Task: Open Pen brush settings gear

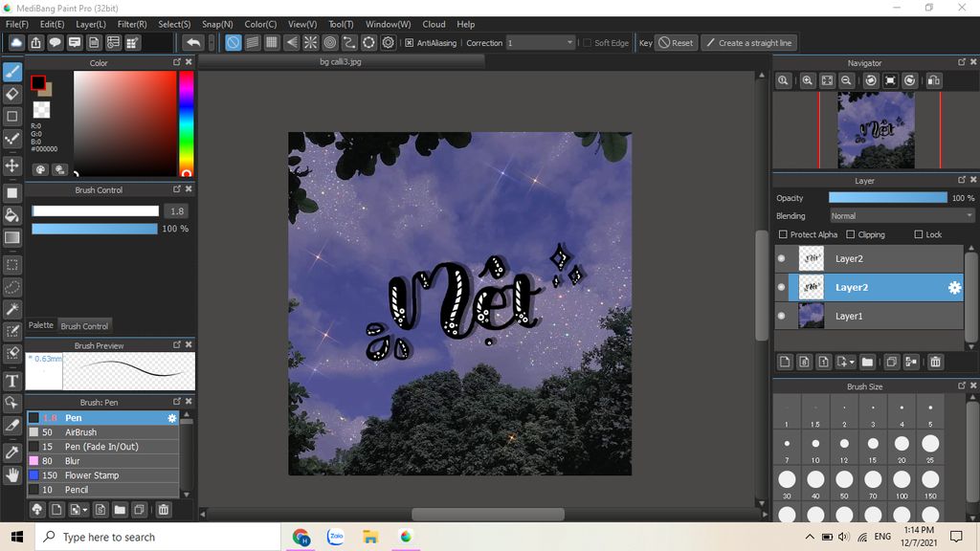Action: click(172, 418)
